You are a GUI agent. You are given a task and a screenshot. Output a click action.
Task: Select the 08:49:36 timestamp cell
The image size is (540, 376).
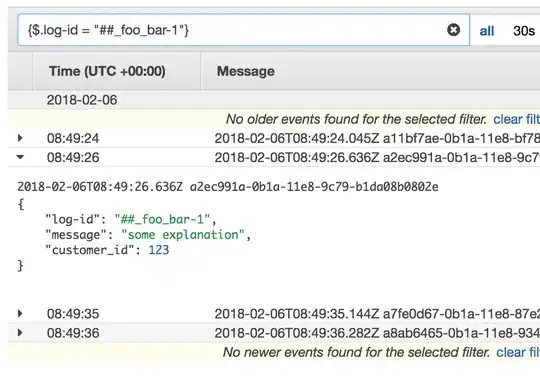click(x=73, y=333)
